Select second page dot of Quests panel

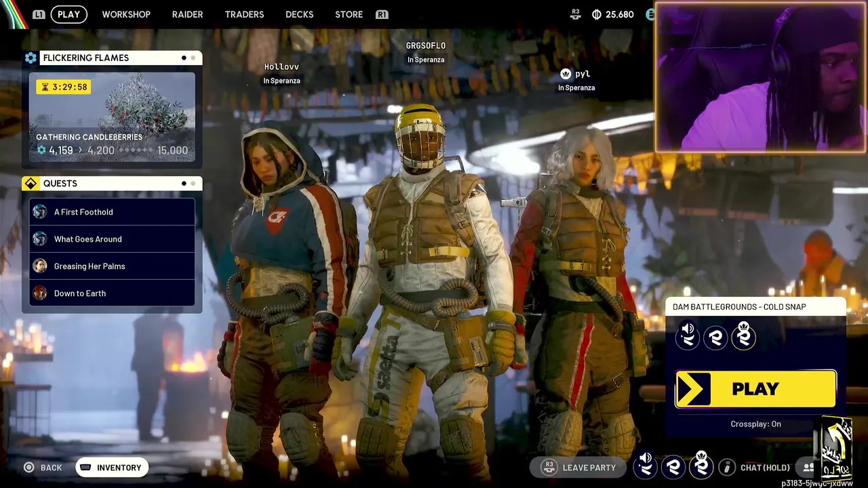coord(193,184)
